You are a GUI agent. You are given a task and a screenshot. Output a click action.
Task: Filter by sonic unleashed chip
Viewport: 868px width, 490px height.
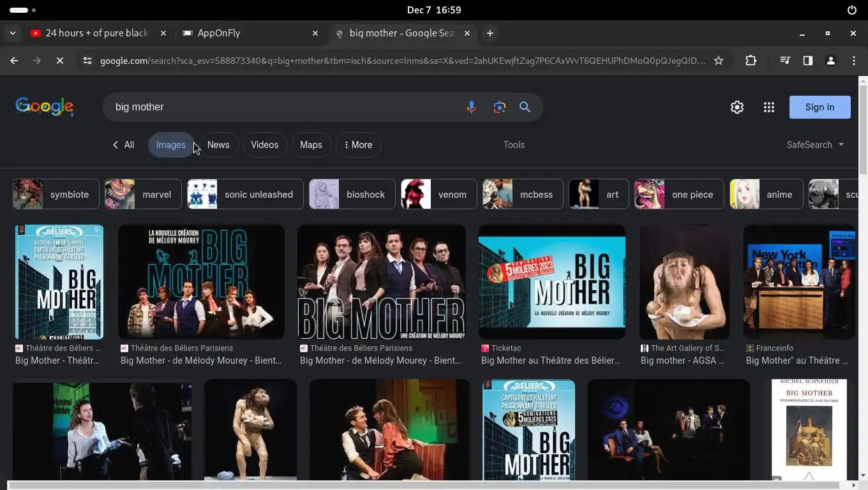coord(245,195)
